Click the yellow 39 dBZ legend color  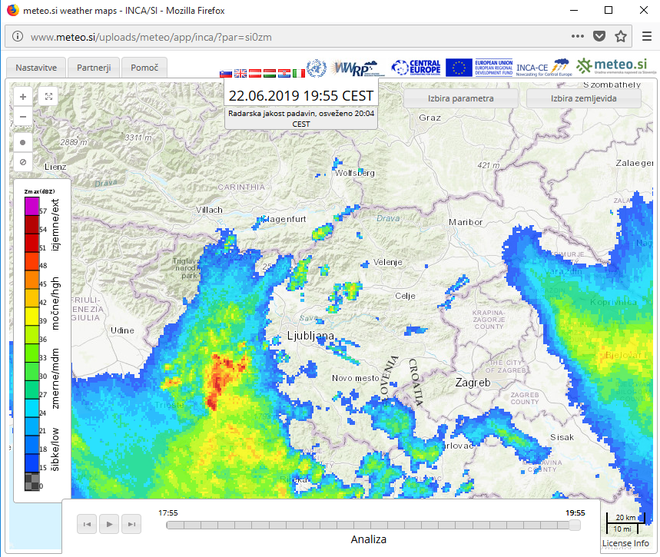(x=32, y=316)
